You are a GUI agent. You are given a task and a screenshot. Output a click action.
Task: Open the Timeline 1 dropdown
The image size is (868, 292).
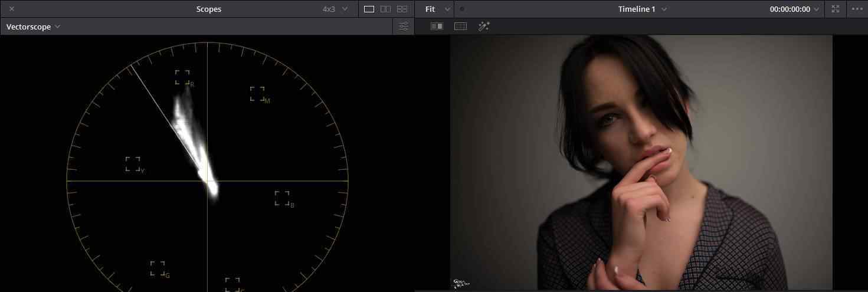(x=642, y=9)
